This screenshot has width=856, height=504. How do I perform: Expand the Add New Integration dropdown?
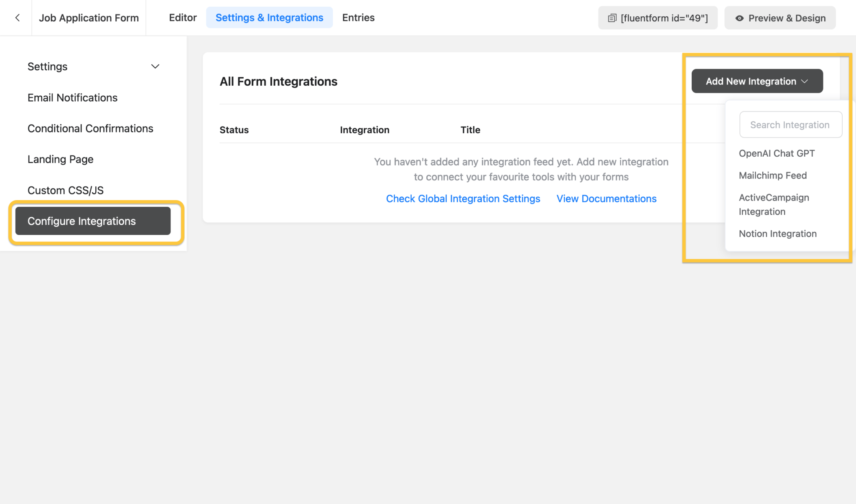coord(757,81)
